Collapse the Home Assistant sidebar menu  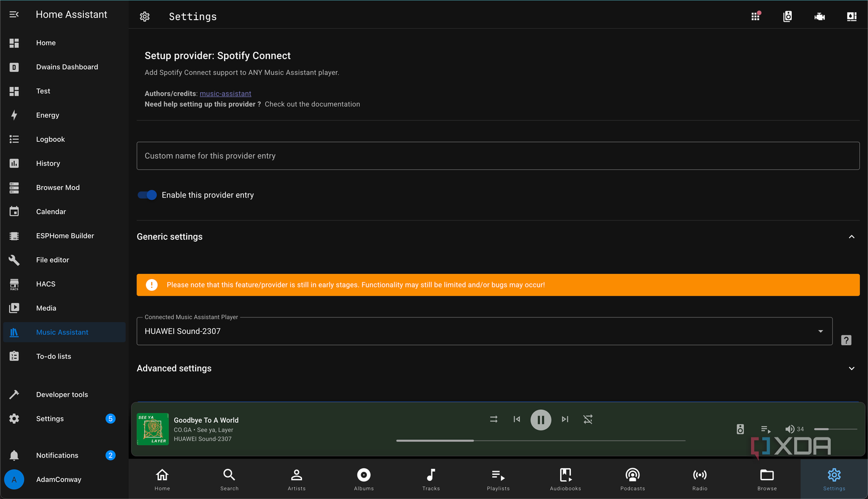pyautogui.click(x=14, y=14)
